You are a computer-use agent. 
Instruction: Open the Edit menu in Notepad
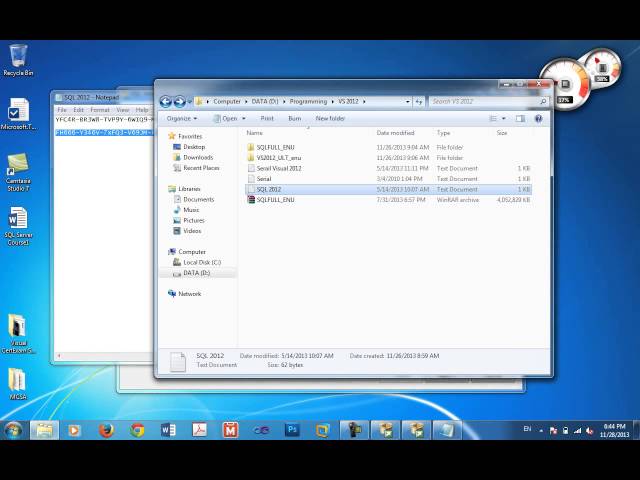click(x=78, y=110)
